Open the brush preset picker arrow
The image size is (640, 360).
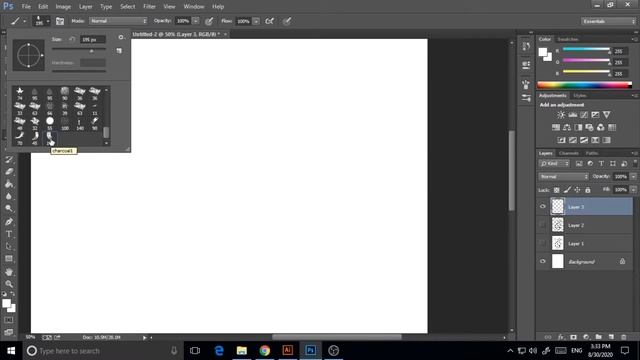48,21
